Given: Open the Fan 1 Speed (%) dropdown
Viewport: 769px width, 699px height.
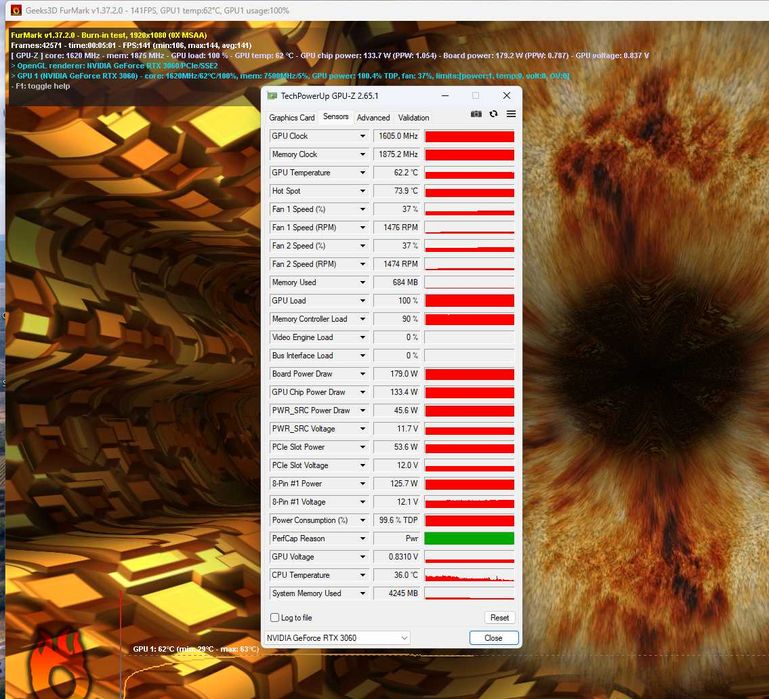Looking at the screenshot, I should tap(362, 209).
